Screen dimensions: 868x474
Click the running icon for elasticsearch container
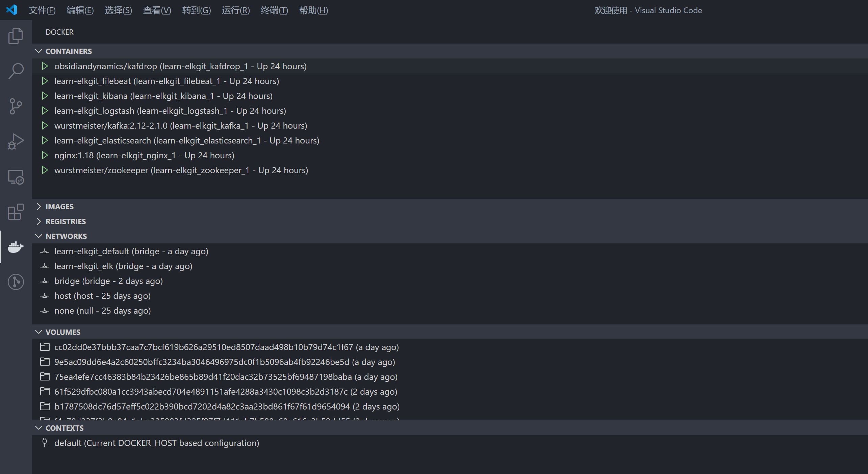[45, 140]
